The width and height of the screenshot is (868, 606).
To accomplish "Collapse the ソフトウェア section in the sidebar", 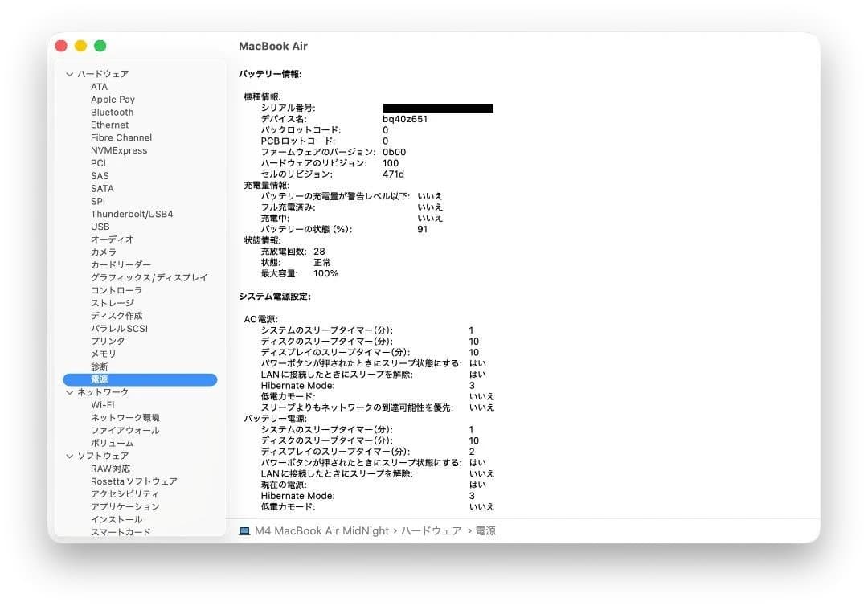I will coord(72,455).
